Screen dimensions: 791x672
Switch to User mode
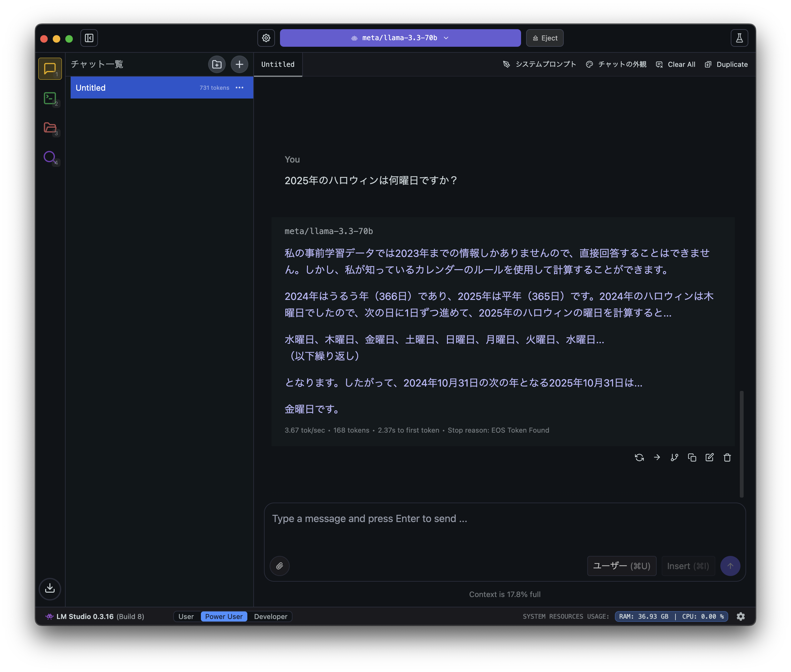(186, 616)
